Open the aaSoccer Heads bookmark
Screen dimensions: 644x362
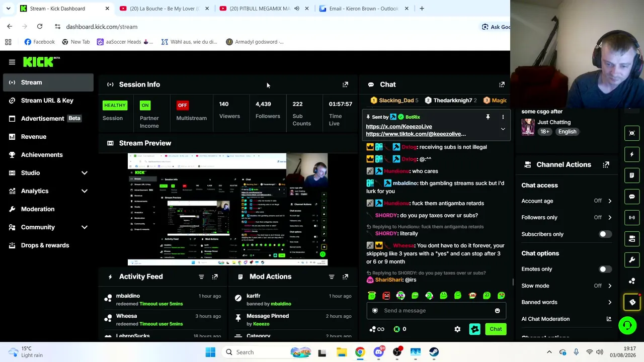coord(124,42)
